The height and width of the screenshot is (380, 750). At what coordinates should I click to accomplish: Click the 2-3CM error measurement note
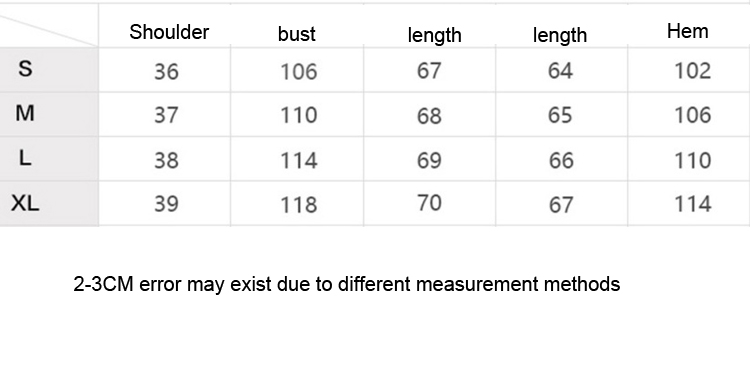[x=347, y=284]
